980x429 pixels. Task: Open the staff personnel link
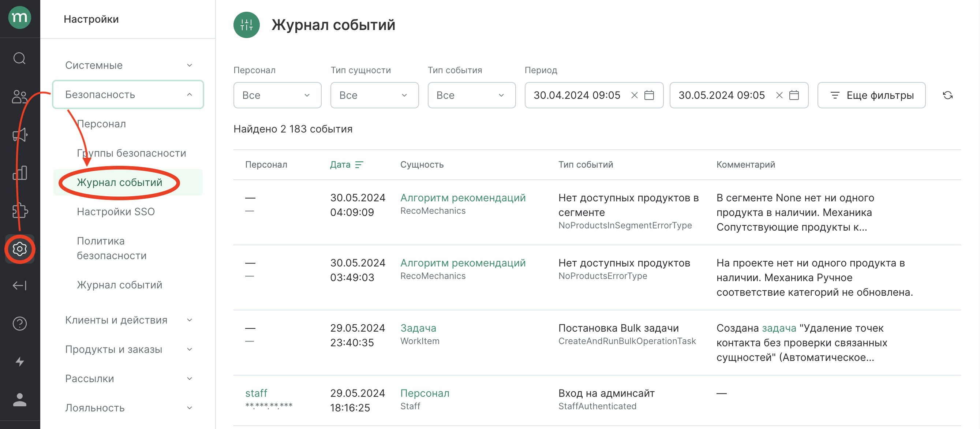tap(256, 393)
